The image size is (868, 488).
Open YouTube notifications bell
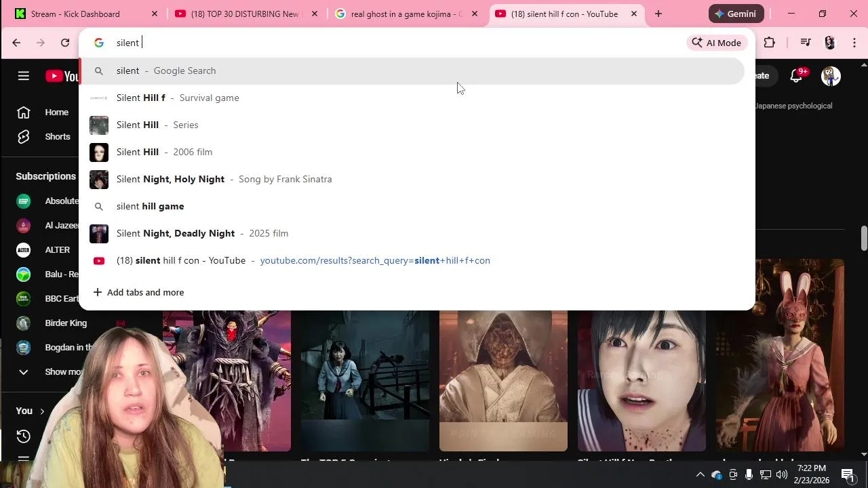click(796, 76)
